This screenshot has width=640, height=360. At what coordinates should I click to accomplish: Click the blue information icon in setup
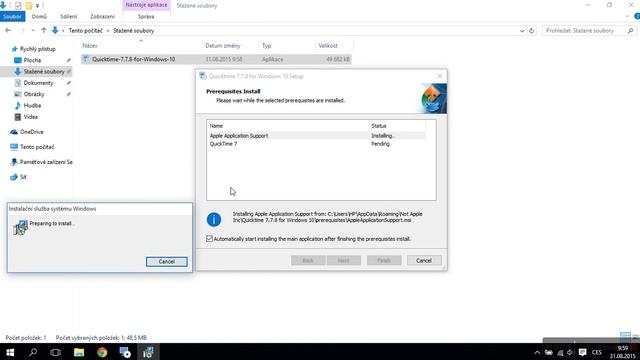pos(214,220)
